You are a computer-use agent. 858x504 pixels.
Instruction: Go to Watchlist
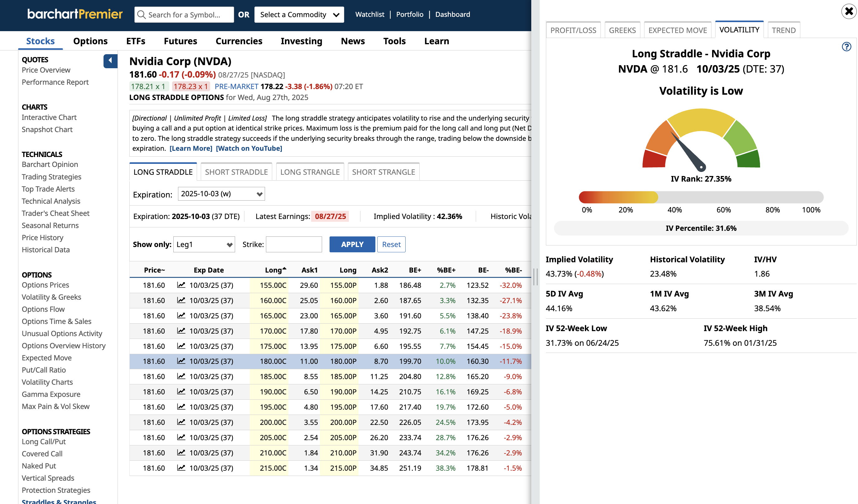tap(370, 14)
